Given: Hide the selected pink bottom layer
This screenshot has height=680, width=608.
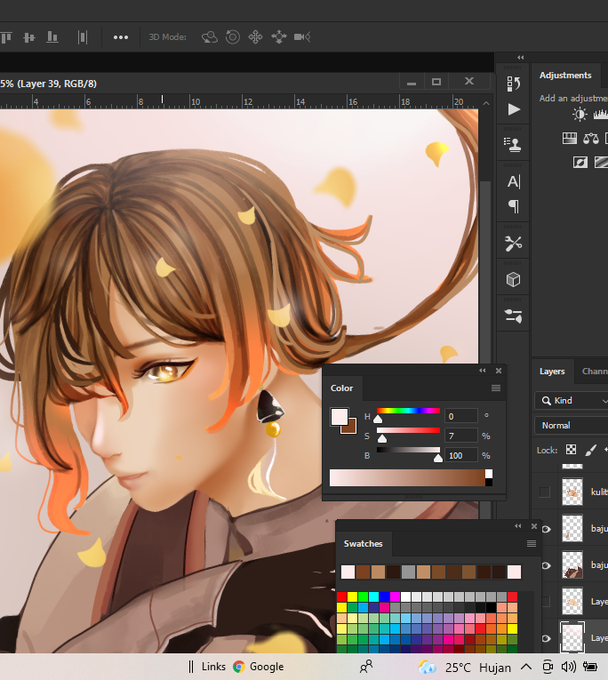Looking at the screenshot, I should click(546, 638).
